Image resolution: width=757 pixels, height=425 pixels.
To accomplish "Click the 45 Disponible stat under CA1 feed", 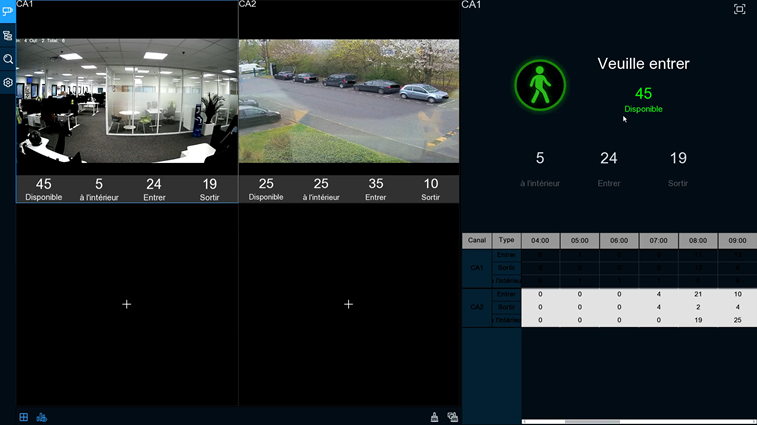I will coord(43,189).
